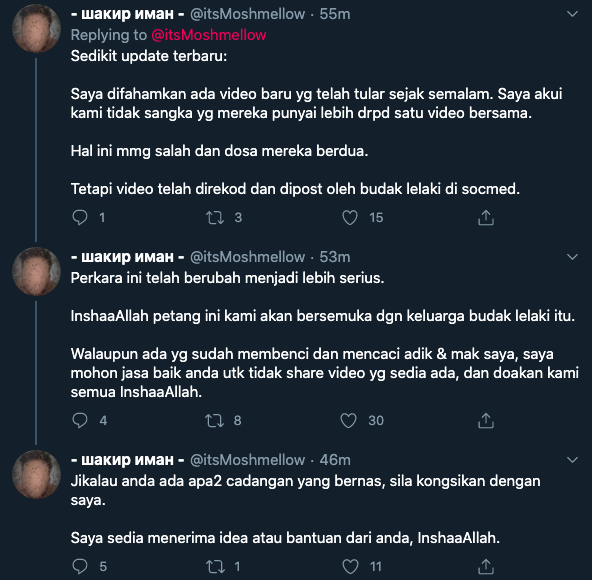Viewport: 592px width, 580px height.
Task: Open the 55m tweet's chevron menu
Action: [573, 14]
